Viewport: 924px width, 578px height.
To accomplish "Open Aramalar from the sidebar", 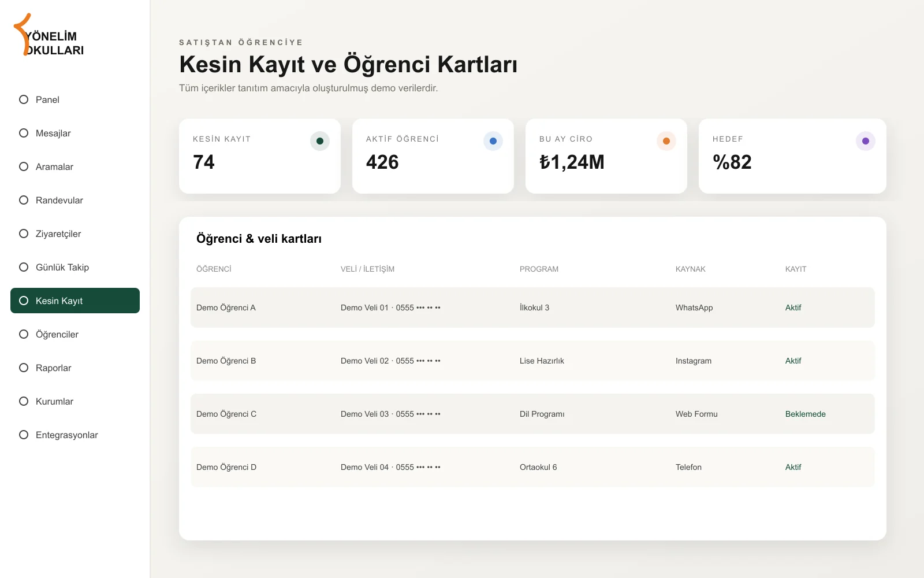I will coord(75,166).
